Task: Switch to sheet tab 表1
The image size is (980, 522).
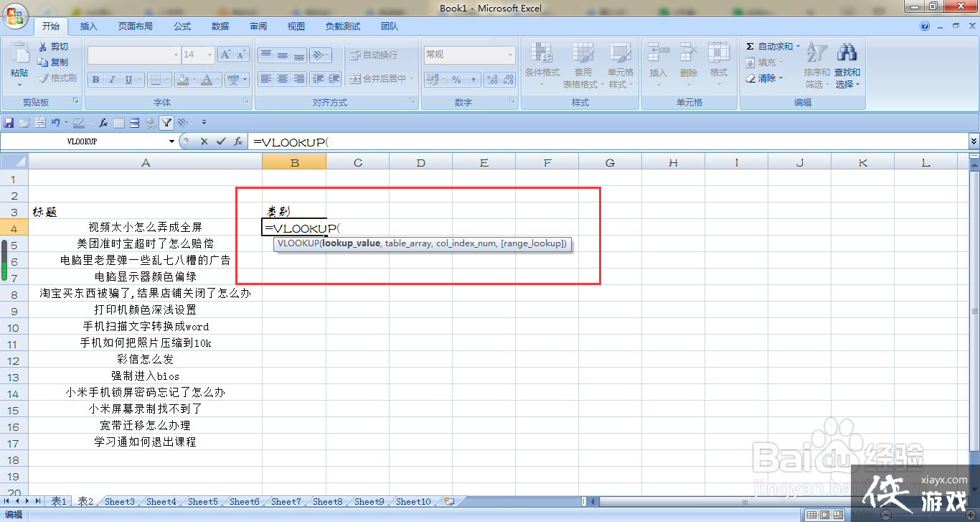Action: (x=59, y=501)
